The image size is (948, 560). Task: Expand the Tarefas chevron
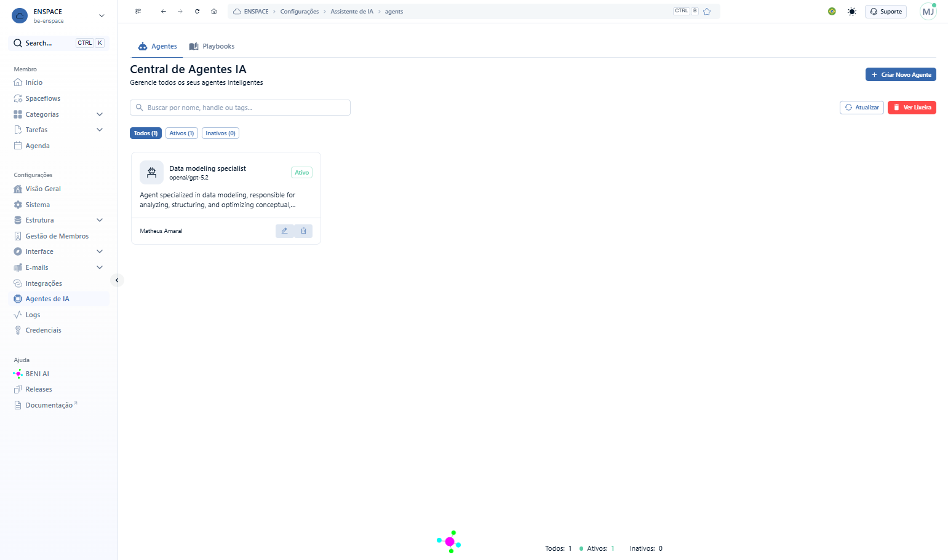(x=100, y=130)
